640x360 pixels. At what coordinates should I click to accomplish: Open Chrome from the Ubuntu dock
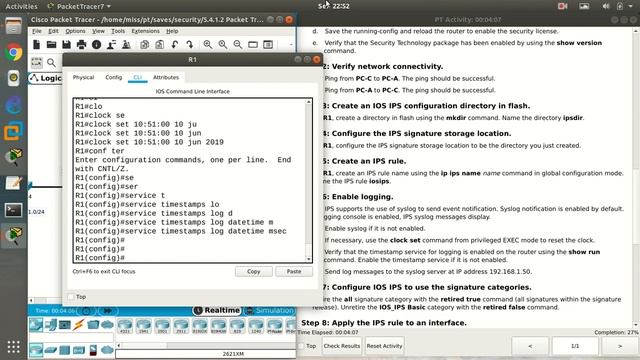(13, 52)
